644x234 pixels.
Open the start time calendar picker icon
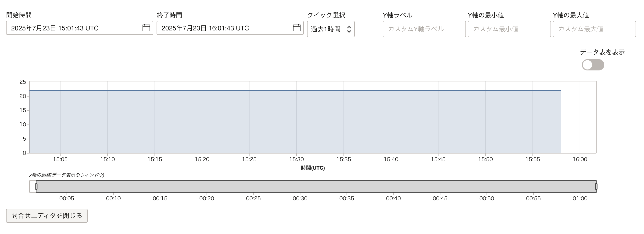[146, 28]
